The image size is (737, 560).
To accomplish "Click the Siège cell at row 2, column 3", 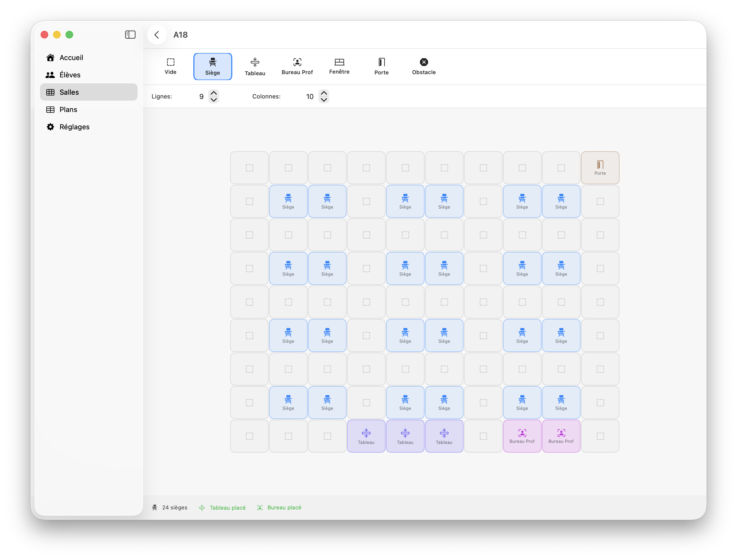I will pyautogui.click(x=327, y=201).
